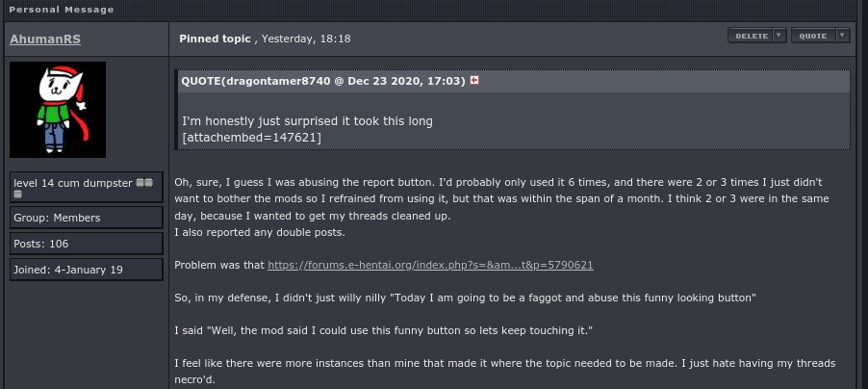Screen dimensions: 868x389
Task: Click the lone rank pip on second line
Action: 17,194
